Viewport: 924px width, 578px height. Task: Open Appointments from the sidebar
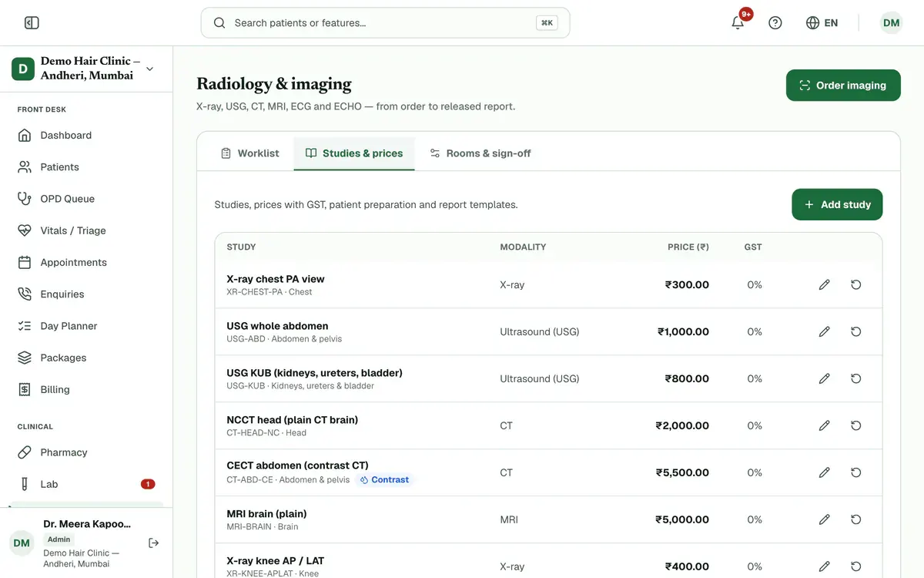[86, 263]
